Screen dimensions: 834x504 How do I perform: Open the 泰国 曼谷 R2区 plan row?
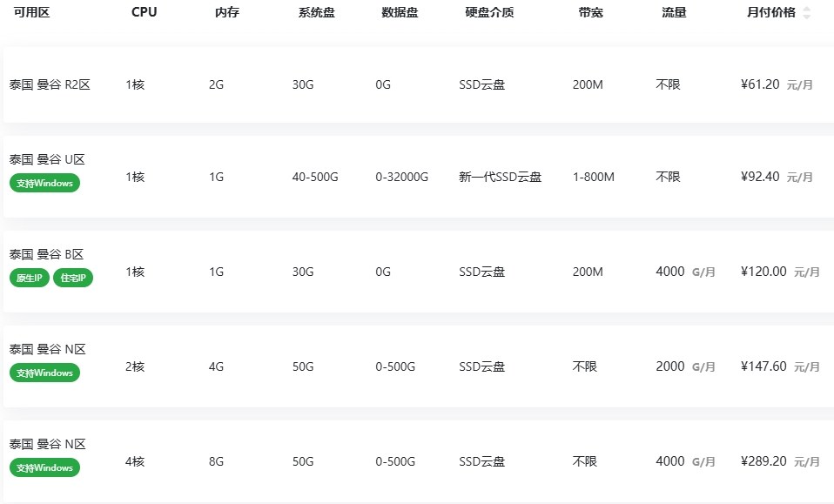(50, 84)
